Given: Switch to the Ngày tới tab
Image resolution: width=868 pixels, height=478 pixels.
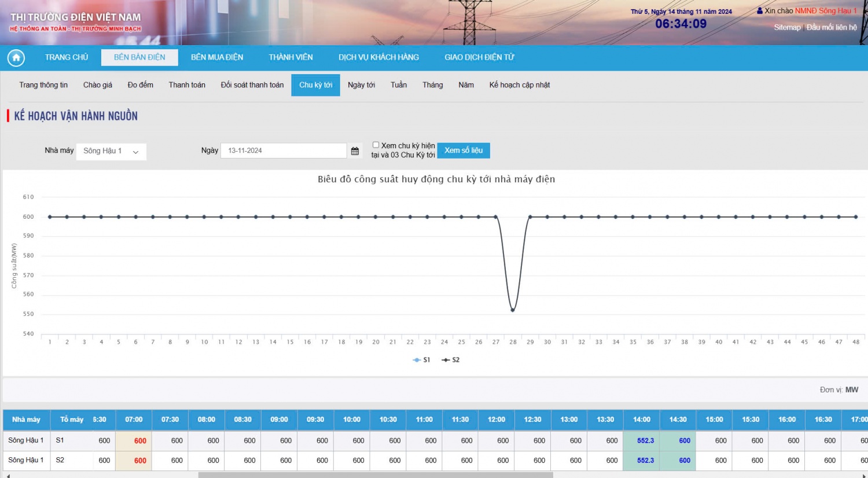Looking at the screenshot, I should pyautogui.click(x=361, y=85).
